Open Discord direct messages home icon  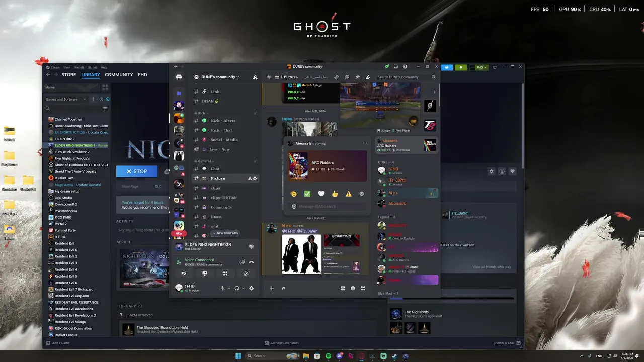[179, 77]
